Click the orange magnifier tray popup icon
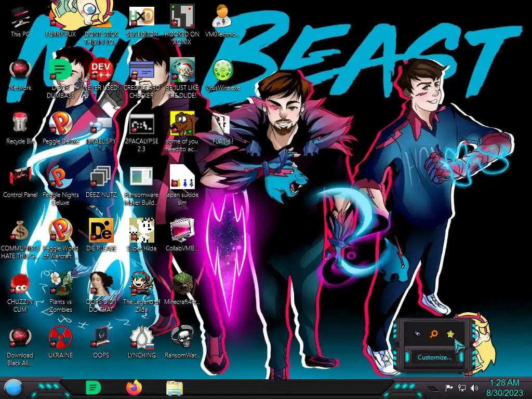Screen dimensions: 532x399 pos(434,334)
